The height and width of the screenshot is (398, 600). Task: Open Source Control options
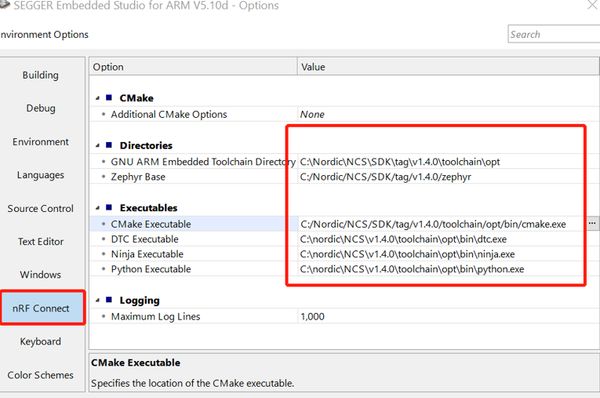click(41, 208)
